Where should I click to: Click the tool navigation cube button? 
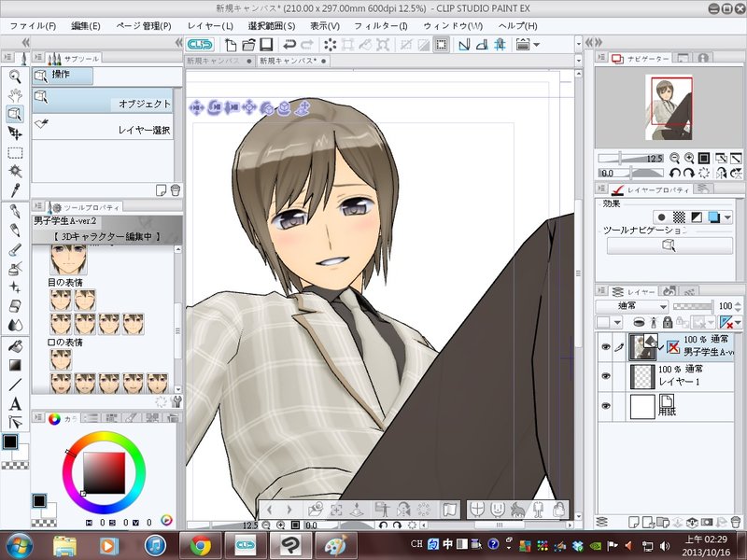tap(669, 245)
